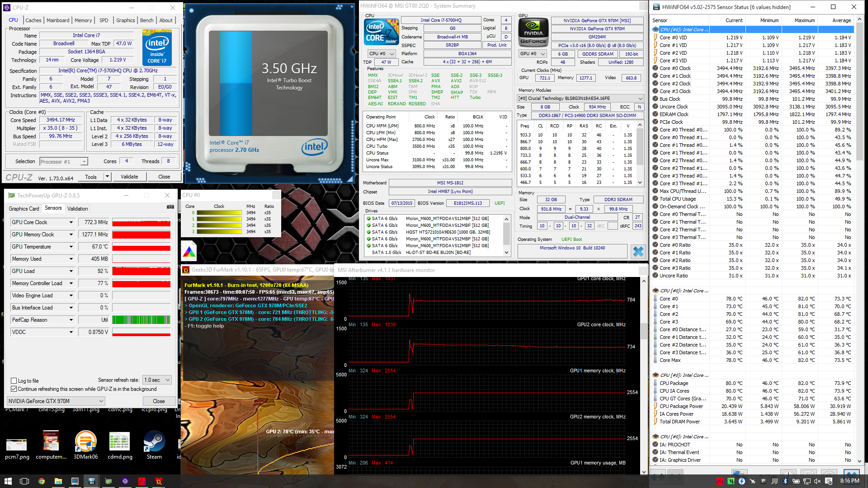Click the Validate button in CPU-Z

tap(129, 177)
